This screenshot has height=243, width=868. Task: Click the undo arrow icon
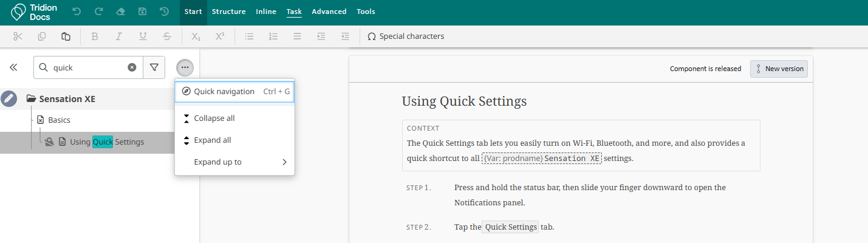tap(77, 12)
